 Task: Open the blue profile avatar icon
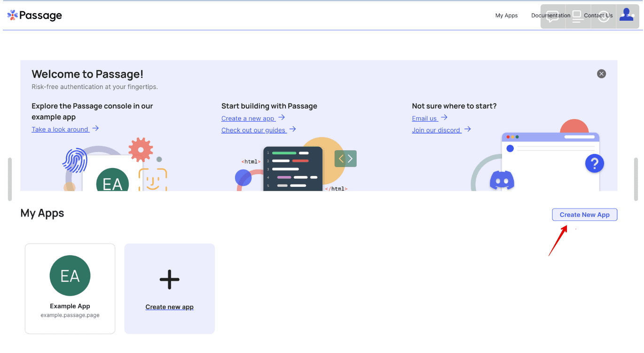(x=627, y=15)
